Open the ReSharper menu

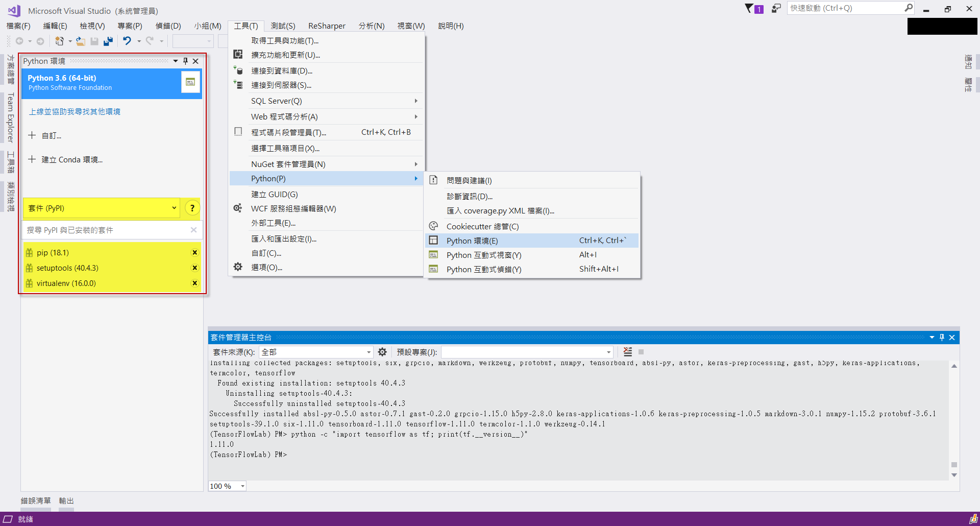coord(327,26)
